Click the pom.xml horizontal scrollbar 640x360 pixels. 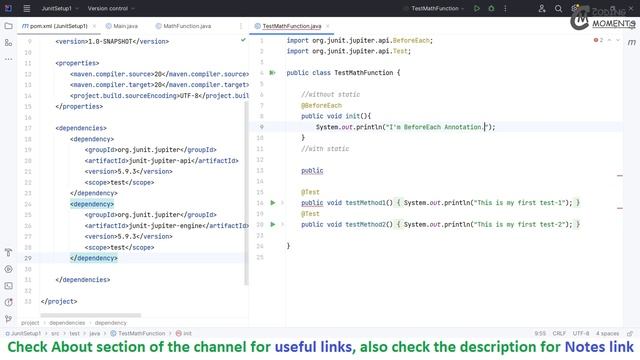91,315
